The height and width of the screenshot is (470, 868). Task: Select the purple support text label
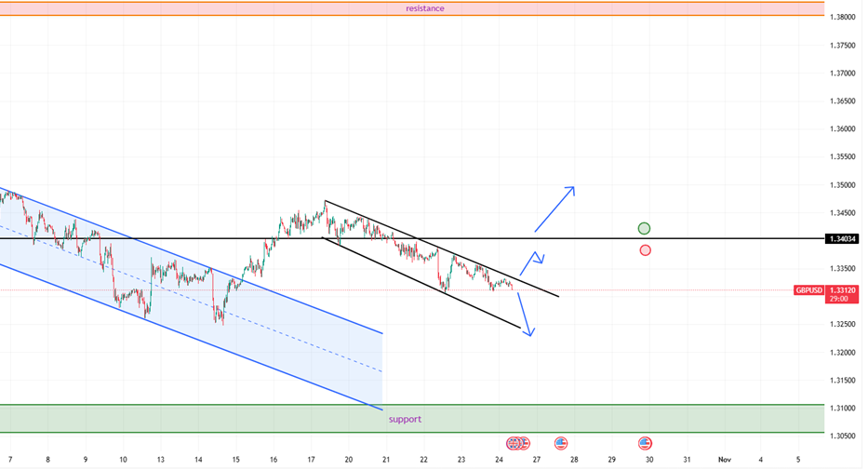tap(405, 419)
